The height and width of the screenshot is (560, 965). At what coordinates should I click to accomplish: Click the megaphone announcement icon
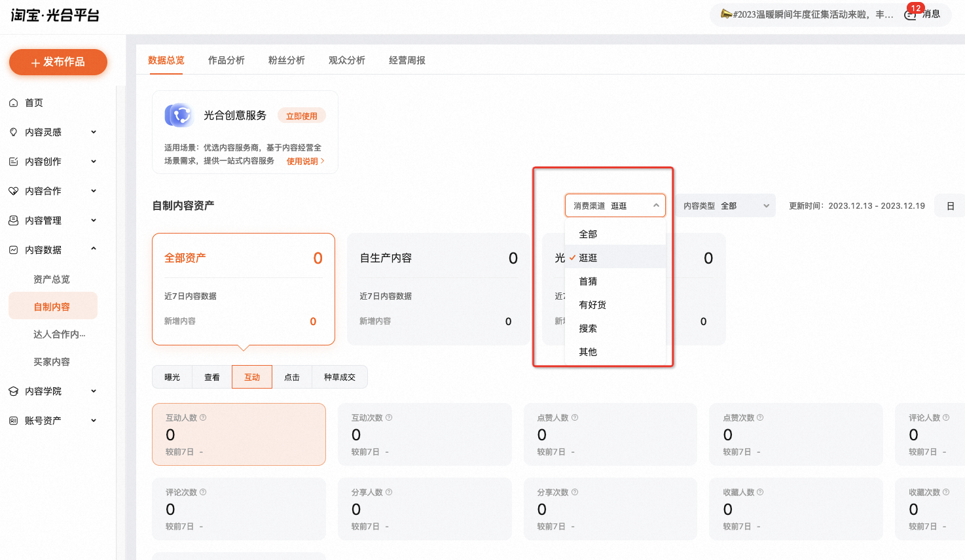click(726, 14)
